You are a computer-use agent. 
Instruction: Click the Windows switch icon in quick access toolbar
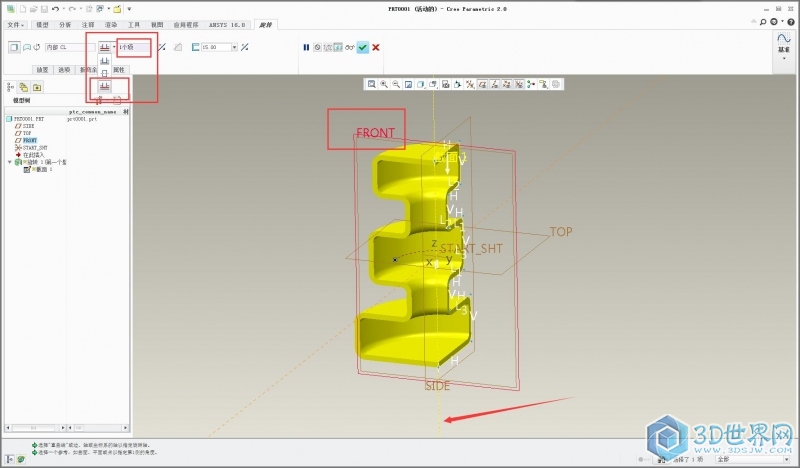[99, 9]
